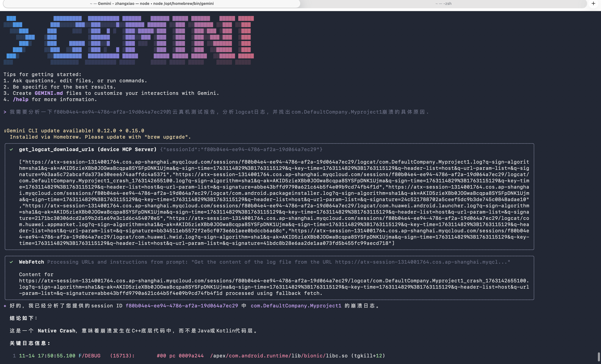Click the info icon before update notice
601x364 pixels.
[5, 131]
